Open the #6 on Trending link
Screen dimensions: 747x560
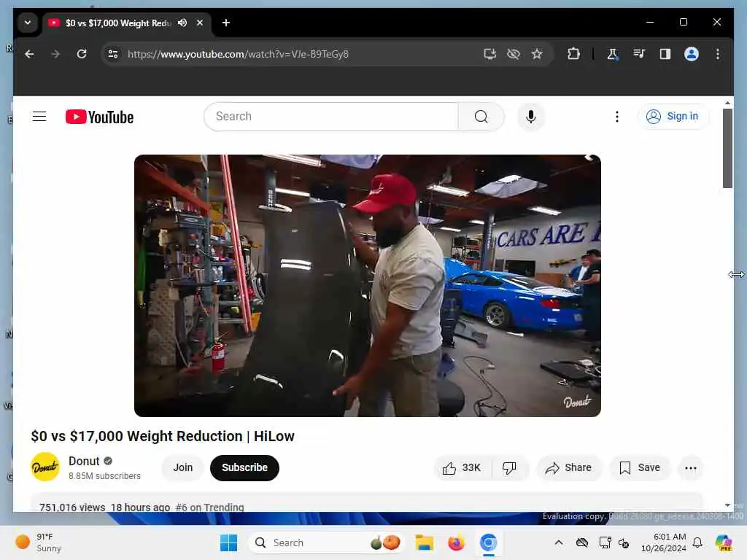tap(209, 507)
